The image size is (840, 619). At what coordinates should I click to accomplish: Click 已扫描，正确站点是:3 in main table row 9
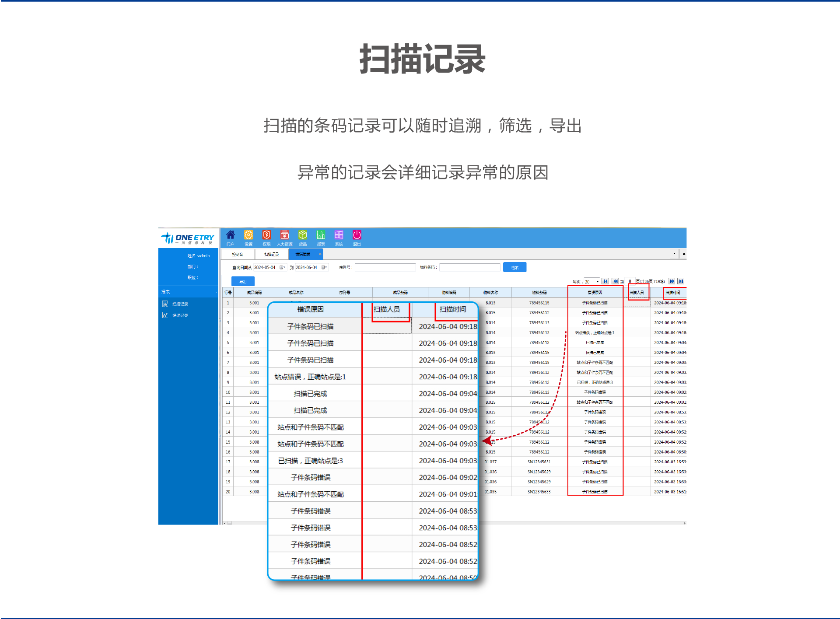(x=595, y=382)
